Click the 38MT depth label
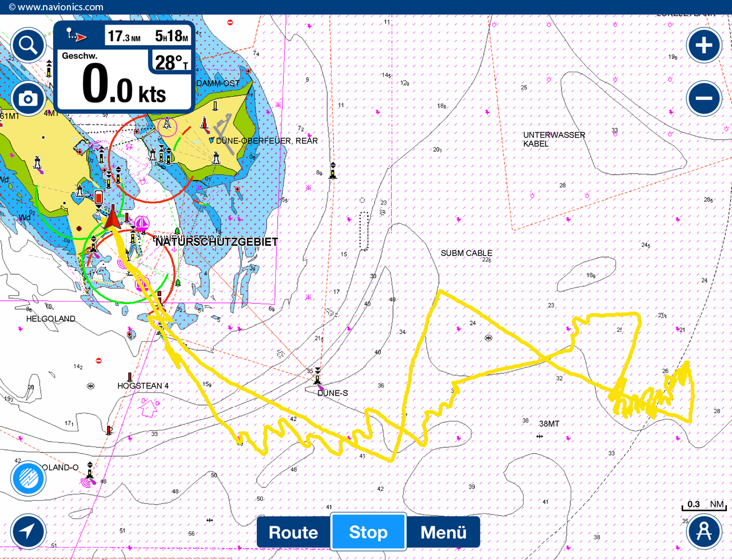Image resolution: width=732 pixels, height=560 pixels. (549, 423)
